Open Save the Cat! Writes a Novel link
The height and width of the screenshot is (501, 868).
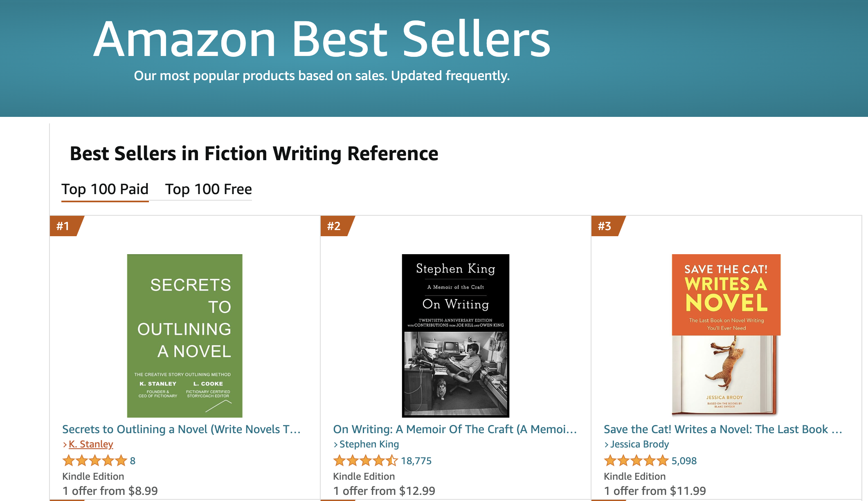[x=723, y=429]
